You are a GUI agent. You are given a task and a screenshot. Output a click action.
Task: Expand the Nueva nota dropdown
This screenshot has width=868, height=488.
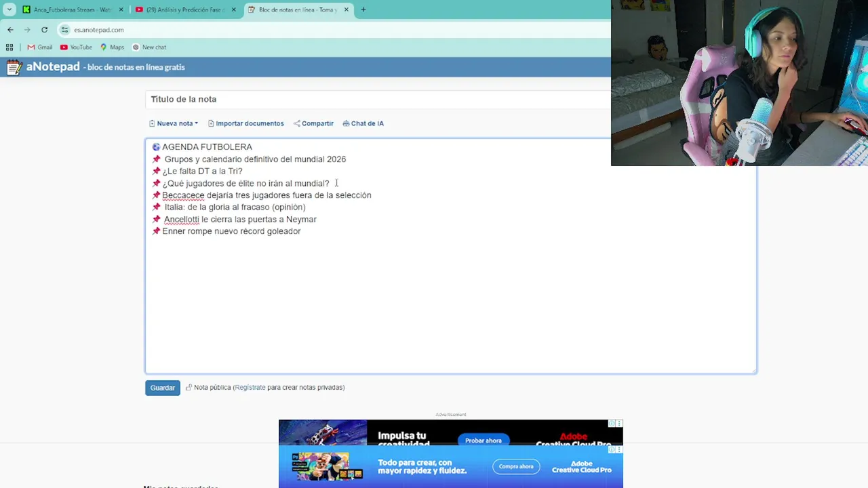pyautogui.click(x=174, y=123)
